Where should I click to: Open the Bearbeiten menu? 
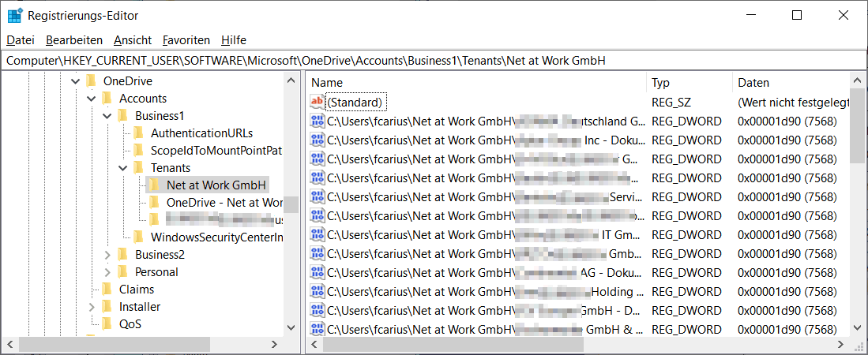point(74,39)
